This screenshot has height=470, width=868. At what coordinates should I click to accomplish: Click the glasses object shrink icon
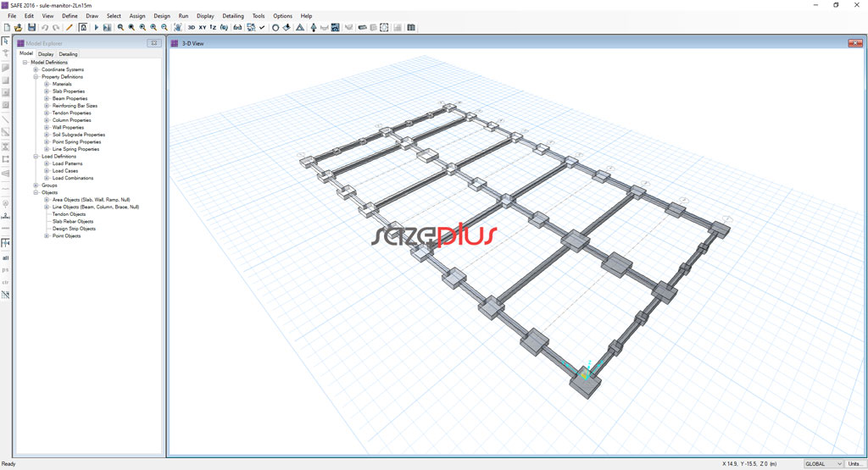237,27
